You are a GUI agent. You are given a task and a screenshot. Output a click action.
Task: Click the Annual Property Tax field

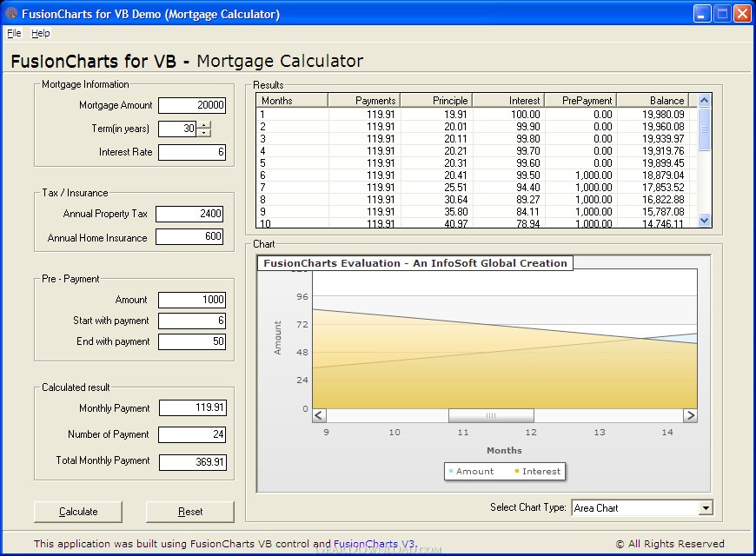(189, 214)
